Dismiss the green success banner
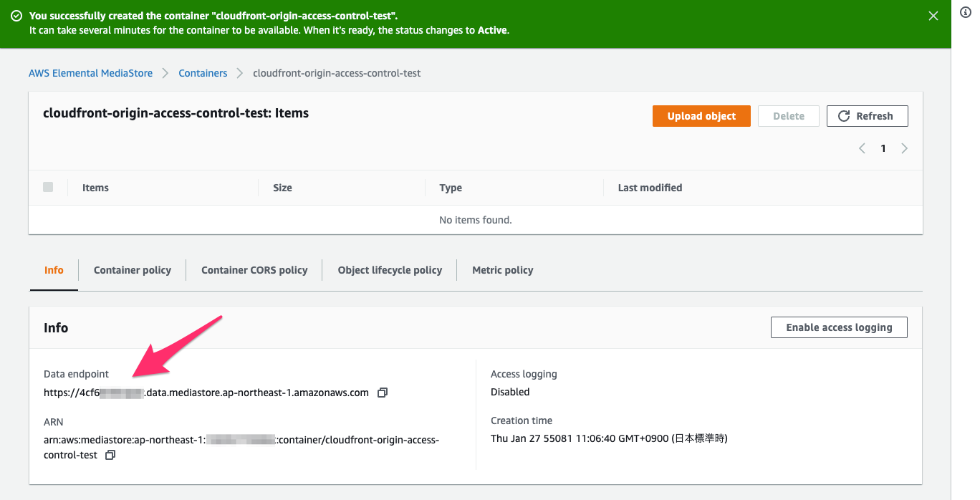Image resolution: width=980 pixels, height=500 pixels. [x=933, y=16]
